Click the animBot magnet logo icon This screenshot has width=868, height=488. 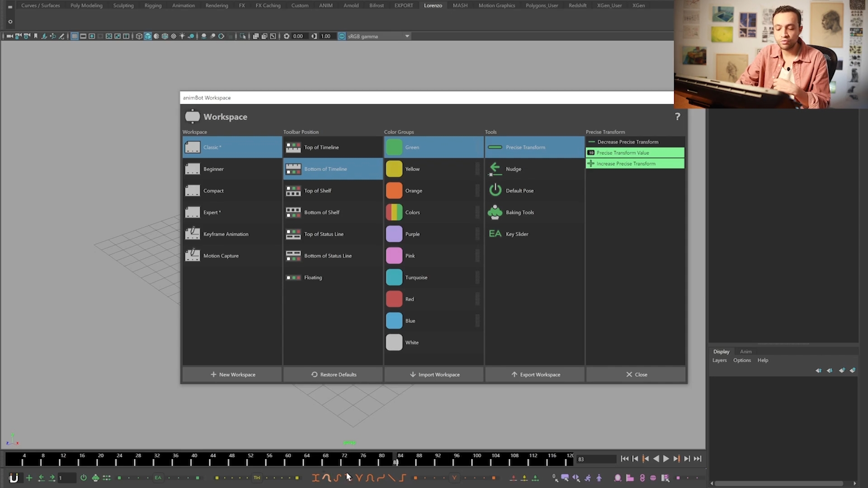14,478
